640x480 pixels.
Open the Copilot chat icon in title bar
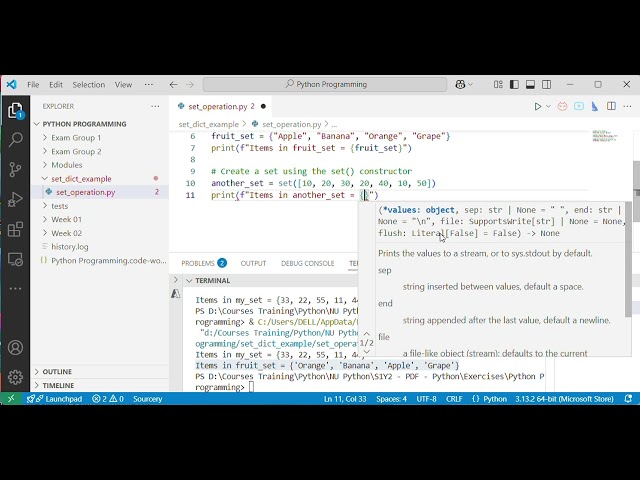[460, 84]
